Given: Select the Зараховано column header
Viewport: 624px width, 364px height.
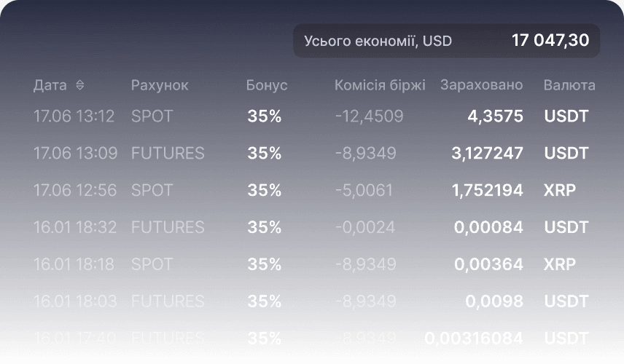Looking at the screenshot, I should (x=481, y=85).
